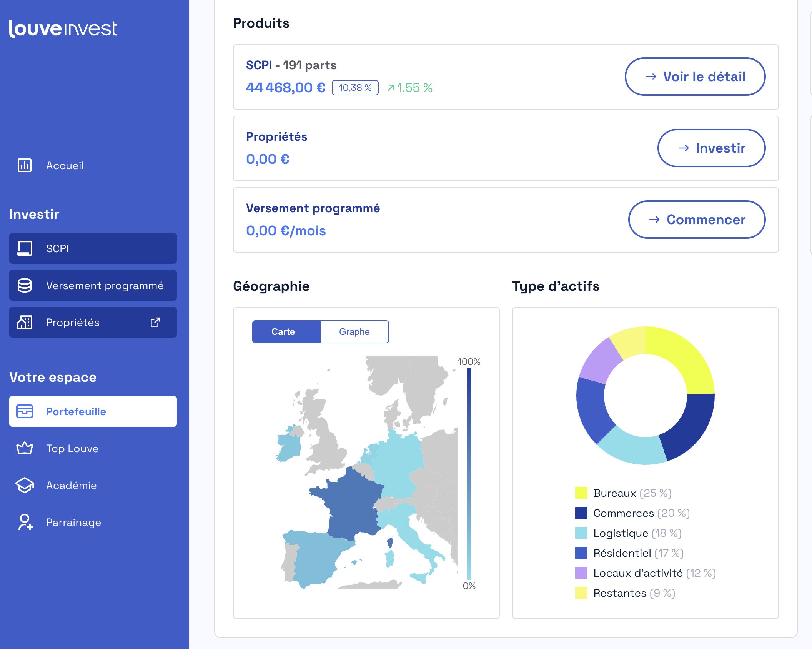Click the Résidentiel (17 %) legend label
This screenshot has height=649, width=812.
pos(639,553)
